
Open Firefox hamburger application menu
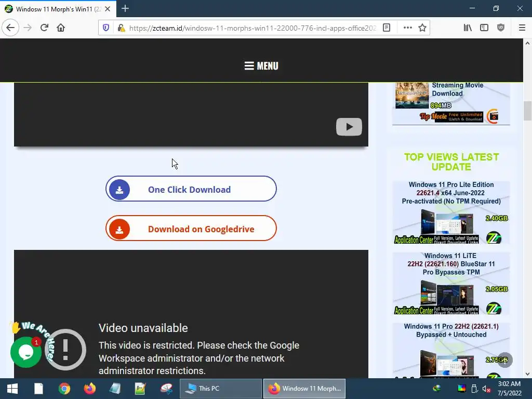point(522,28)
